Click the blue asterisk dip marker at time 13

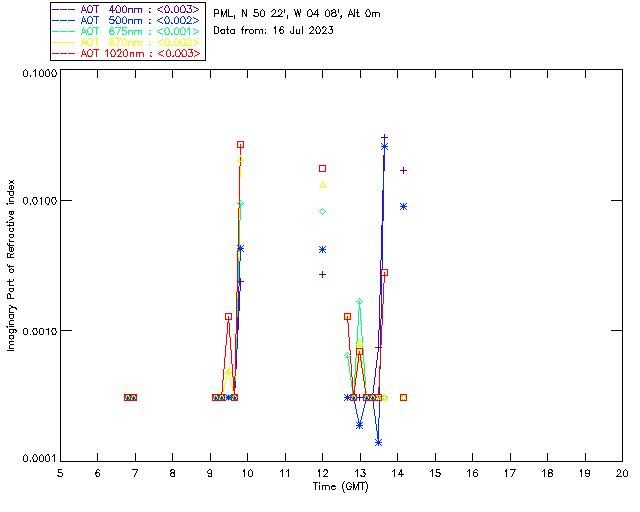pyautogui.click(x=360, y=425)
